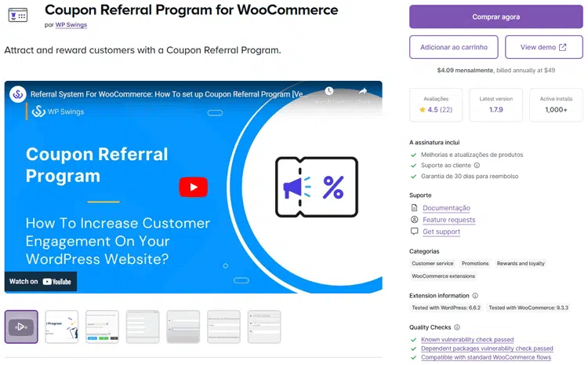Click the info icon next to Extension information

(475, 295)
